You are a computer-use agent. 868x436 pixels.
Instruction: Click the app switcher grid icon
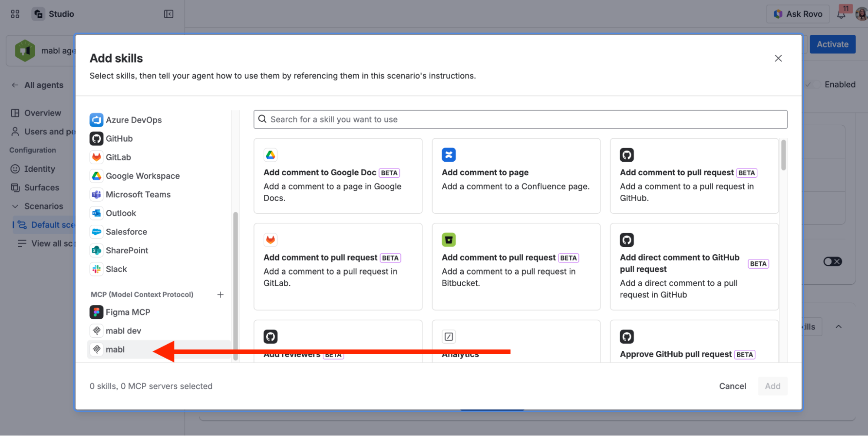[x=15, y=14]
